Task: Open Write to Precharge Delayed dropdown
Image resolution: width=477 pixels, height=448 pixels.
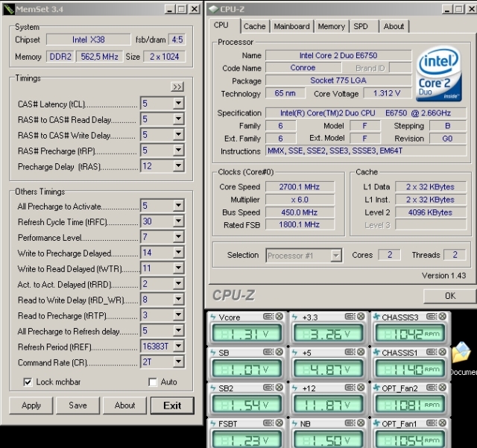Action: point(179,253)
